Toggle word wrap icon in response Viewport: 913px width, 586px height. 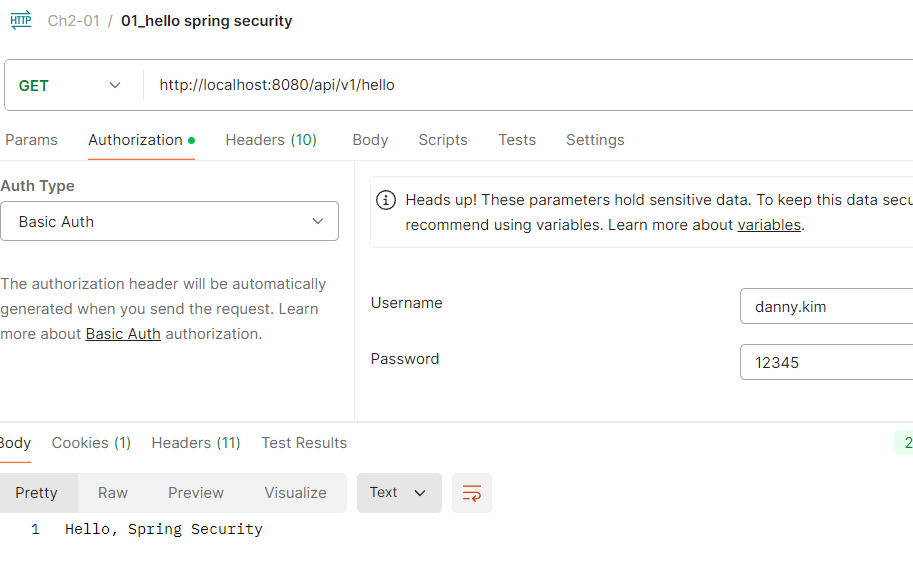pyautogui.click(x=472, y=493)
